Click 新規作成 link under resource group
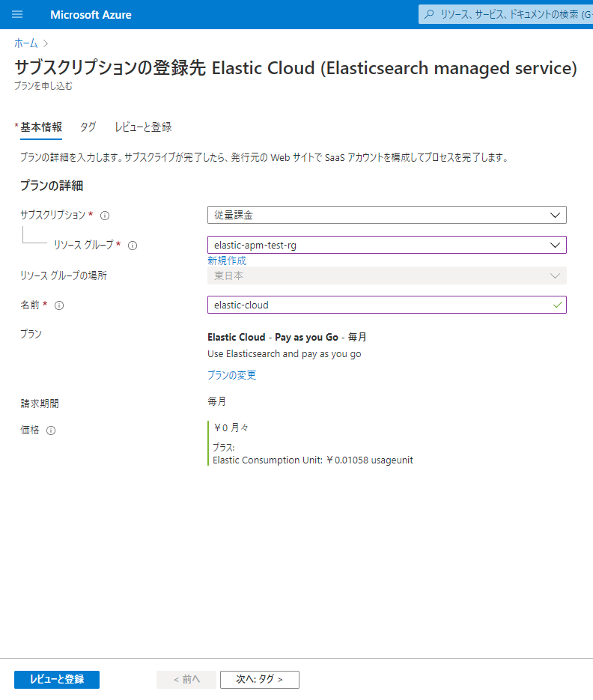Image resolution: width=593 pixels, height=700 pixels. click(x=227, y=261)
